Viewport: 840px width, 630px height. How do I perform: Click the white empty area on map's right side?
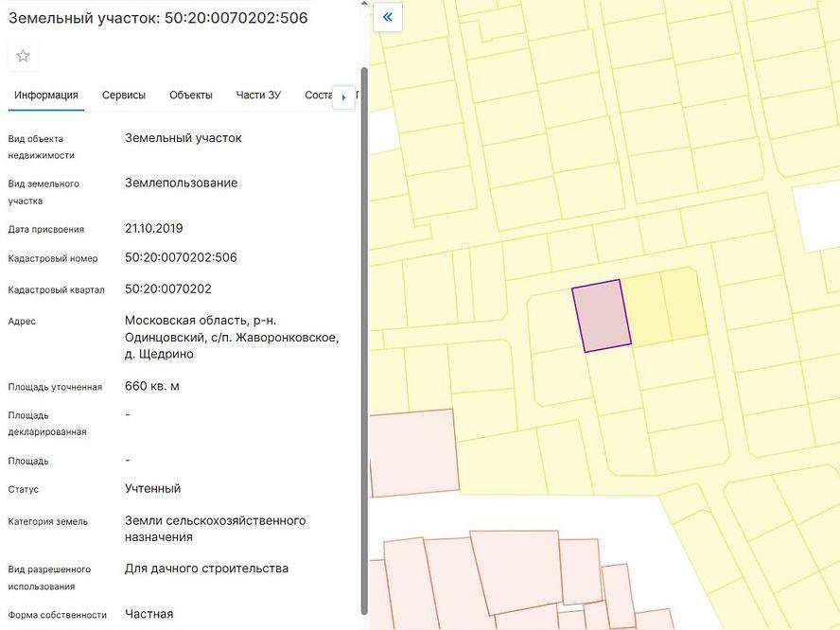[x=814, y=218]
